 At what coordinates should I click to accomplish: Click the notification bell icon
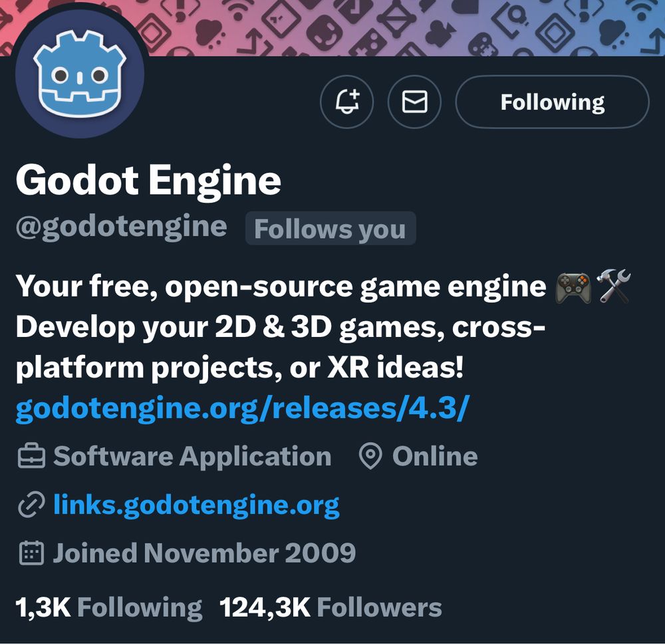click(347, 102)
